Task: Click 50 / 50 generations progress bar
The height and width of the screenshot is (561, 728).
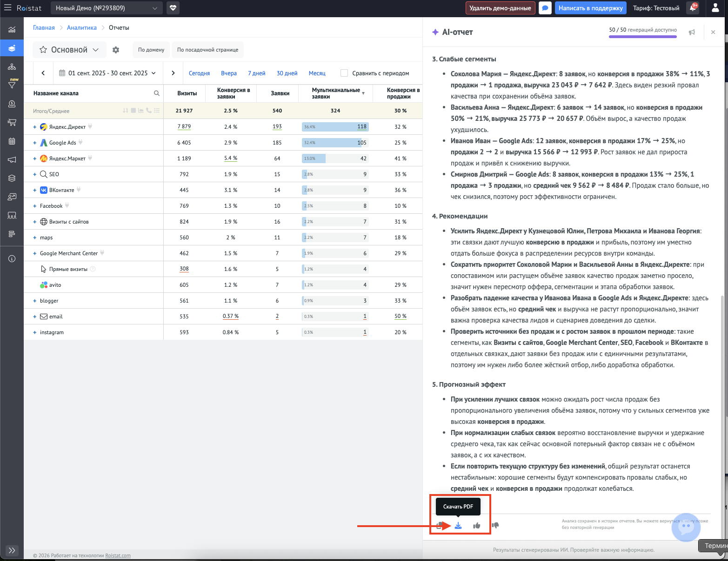Action: coord(643,36)
